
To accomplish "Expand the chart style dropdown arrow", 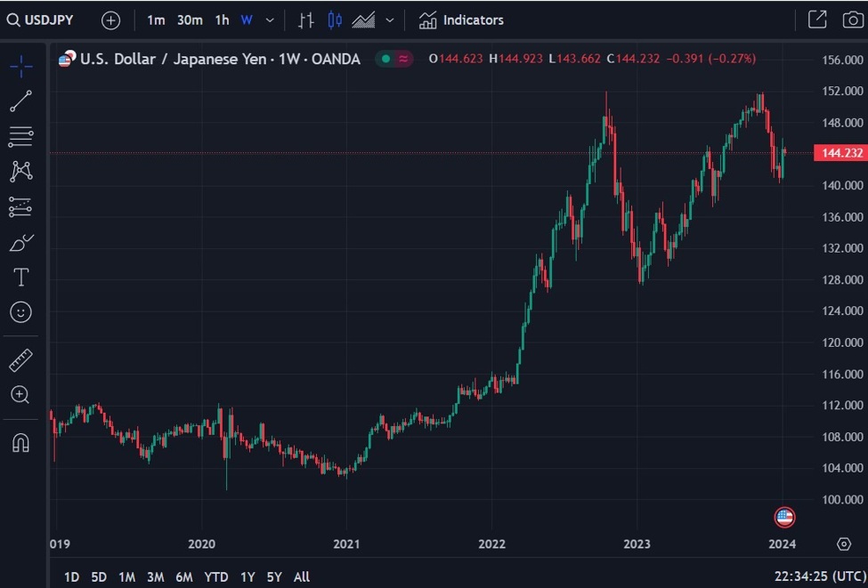I will (x=389, y=20).
